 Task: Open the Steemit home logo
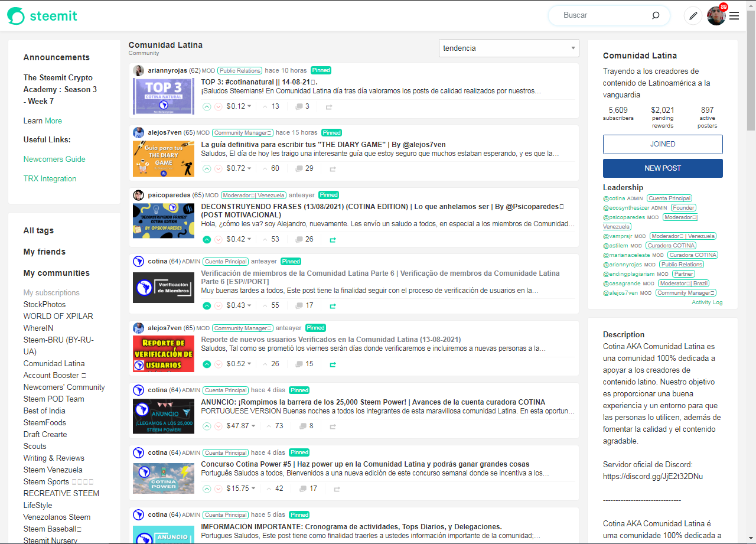coord(42,15)
